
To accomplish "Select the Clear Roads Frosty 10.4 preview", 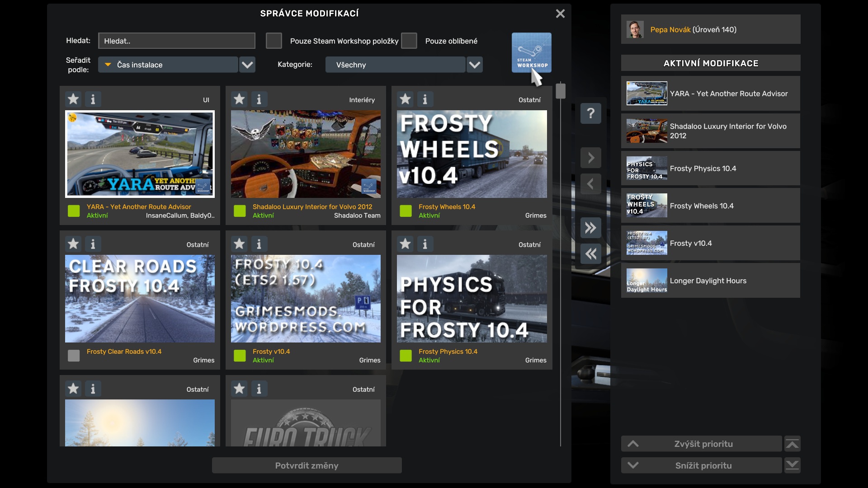I will click(x=140, y=299).
